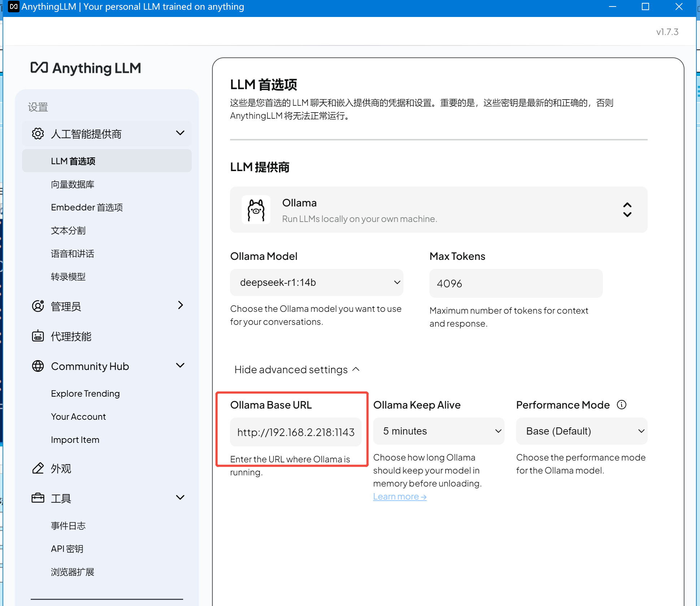Open API 密钥 page
Viewport: 700px width, 606px height.
pyautogui.click(x=67, y=549)
